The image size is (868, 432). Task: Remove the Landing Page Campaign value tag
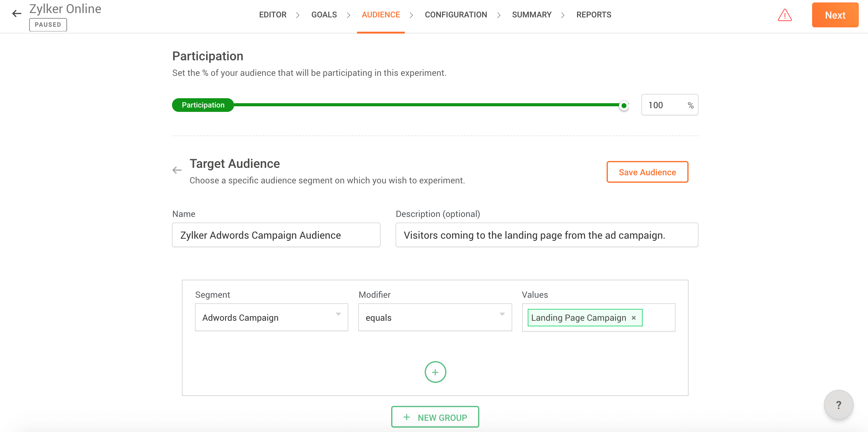[634, 318]
